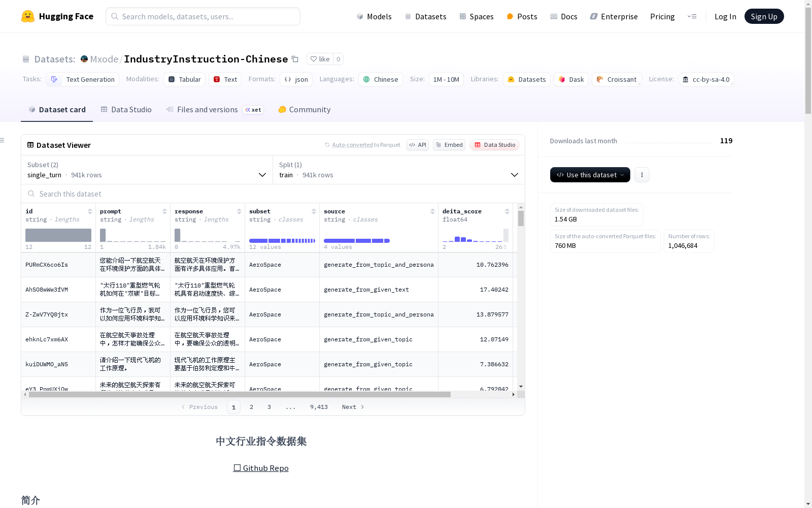Open Data Studio from the viewer header
The width and height of the screenshot is (812, 508).
point(494,145)
